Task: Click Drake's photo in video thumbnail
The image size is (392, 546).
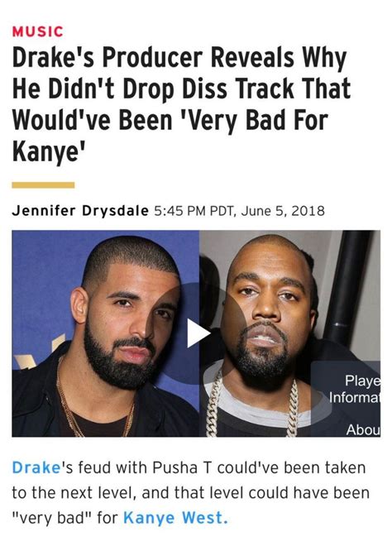Action: pyautogui.click(x=106, y=333)
